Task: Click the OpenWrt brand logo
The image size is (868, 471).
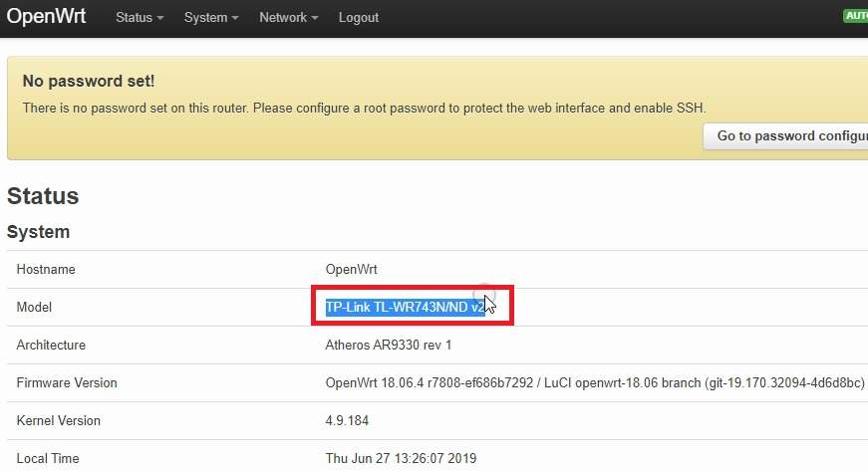Action: (46, 17)
